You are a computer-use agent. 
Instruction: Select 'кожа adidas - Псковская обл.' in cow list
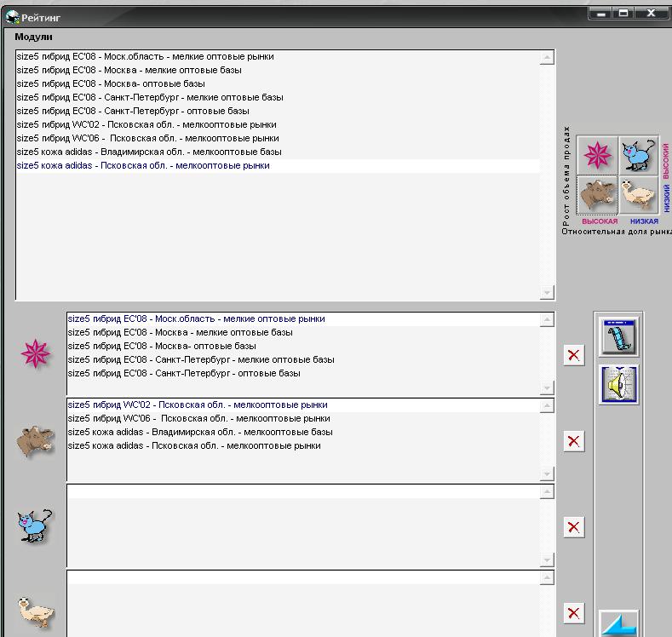click(303, 446)
